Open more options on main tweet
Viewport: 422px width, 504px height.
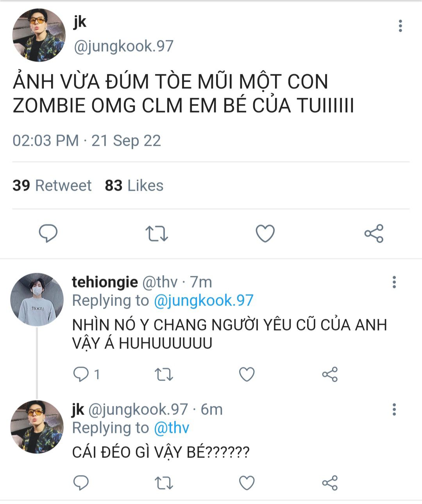pos(400,26)
